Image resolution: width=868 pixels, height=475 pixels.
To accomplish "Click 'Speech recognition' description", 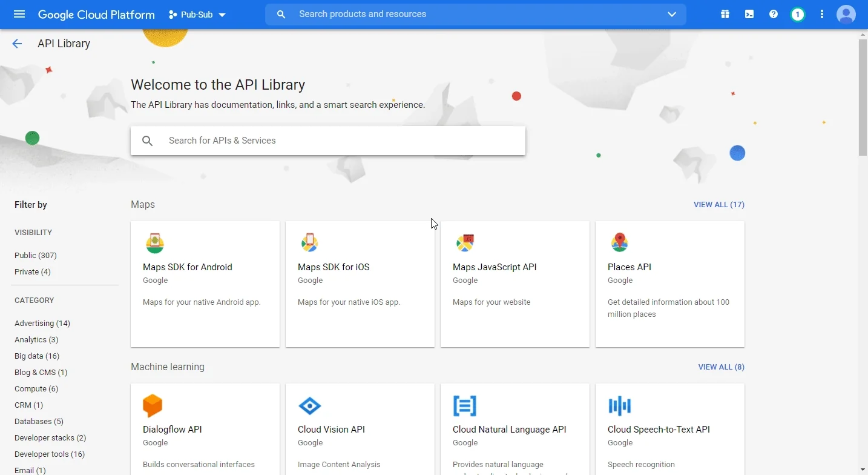I will pos(641,465).
